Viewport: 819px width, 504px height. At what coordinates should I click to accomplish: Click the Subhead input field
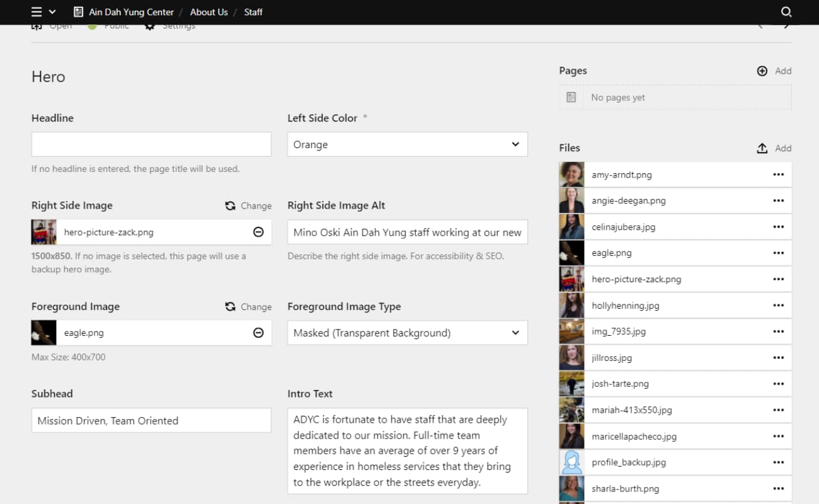pos(151,420)
